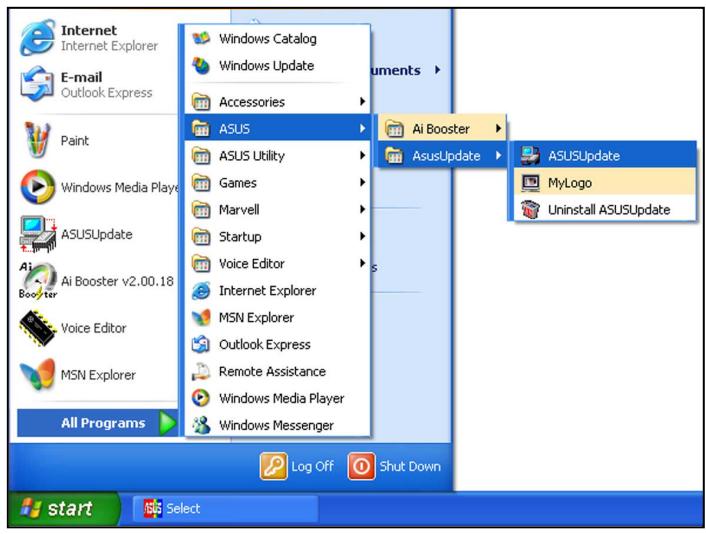Expand the Games submenu arrow
The image size is (706, 534).
click(x=362, y=182)
